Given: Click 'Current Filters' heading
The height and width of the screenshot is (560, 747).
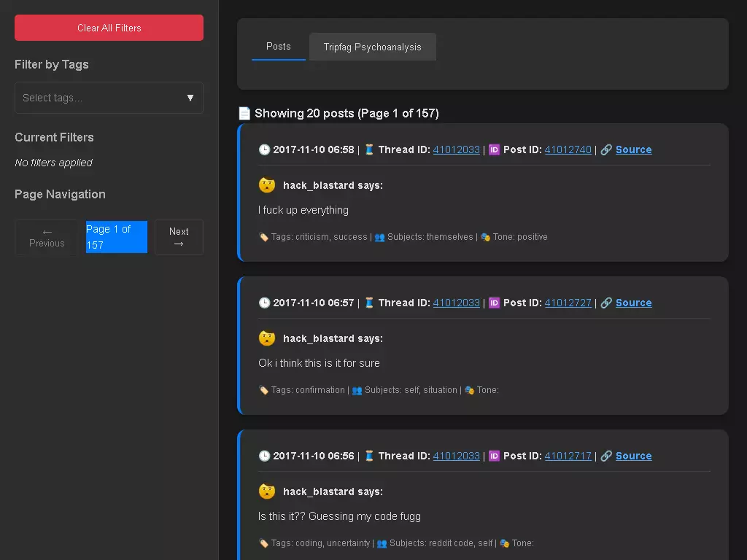Looking at the screenshot, I should click(x=54, y=137).
